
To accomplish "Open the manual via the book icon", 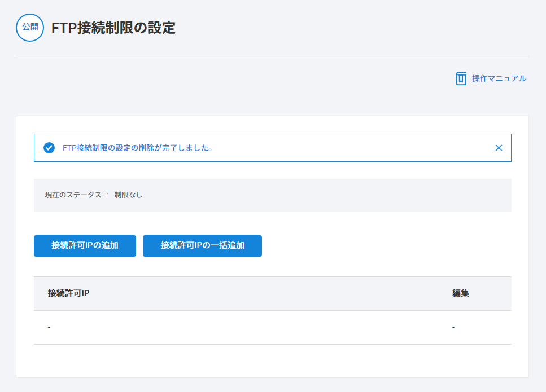I will pos(461,78).
